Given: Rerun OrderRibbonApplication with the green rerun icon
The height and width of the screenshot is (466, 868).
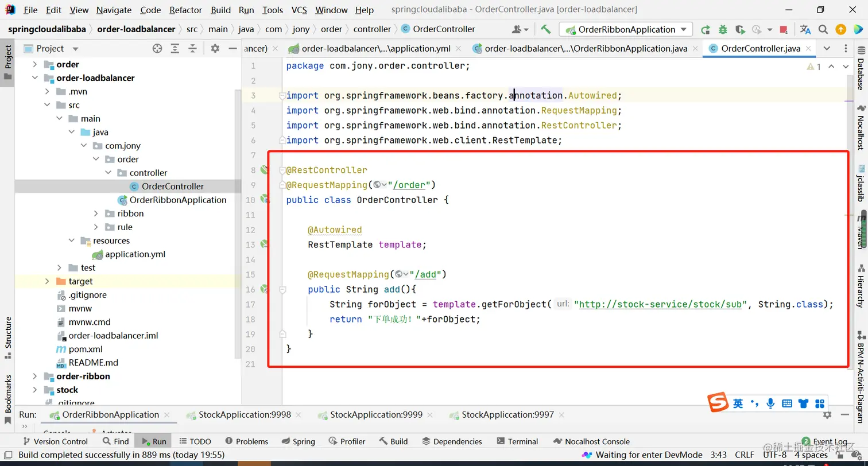Looking at the screenshot, I should click(x=706, y=29).
